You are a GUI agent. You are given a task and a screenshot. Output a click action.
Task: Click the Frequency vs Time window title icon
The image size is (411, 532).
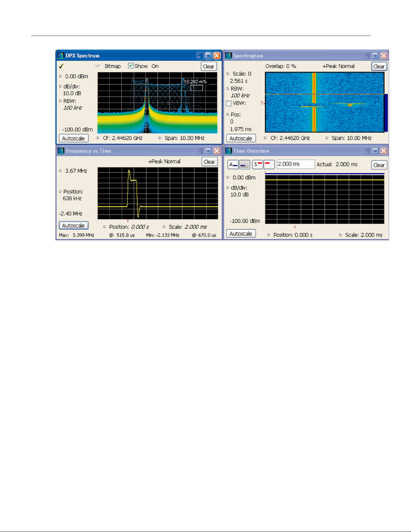coord(61,151)
